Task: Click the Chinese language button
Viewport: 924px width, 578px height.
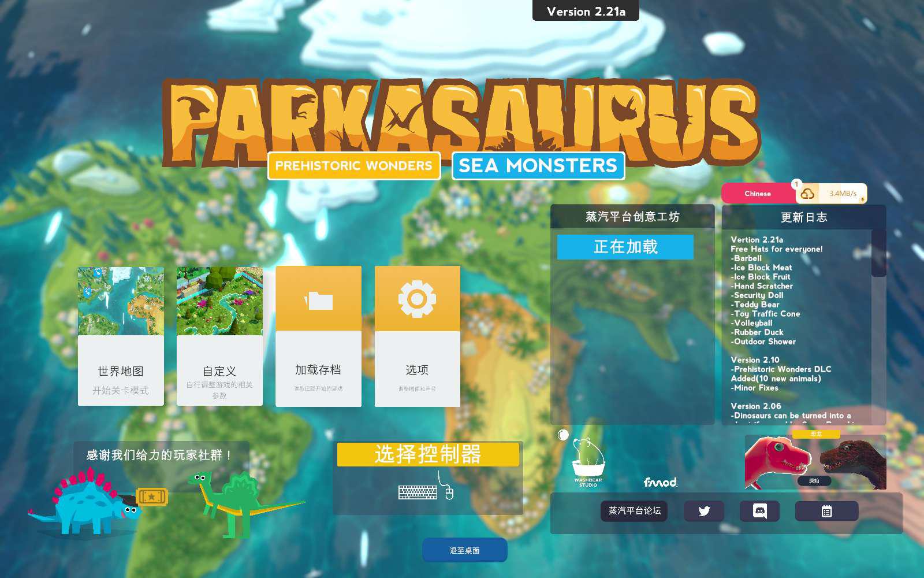Action: click(758, 194)
